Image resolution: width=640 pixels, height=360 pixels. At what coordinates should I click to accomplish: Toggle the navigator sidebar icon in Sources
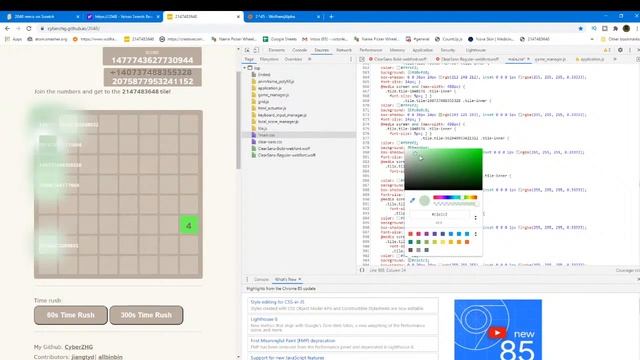[x=362, y=59]
